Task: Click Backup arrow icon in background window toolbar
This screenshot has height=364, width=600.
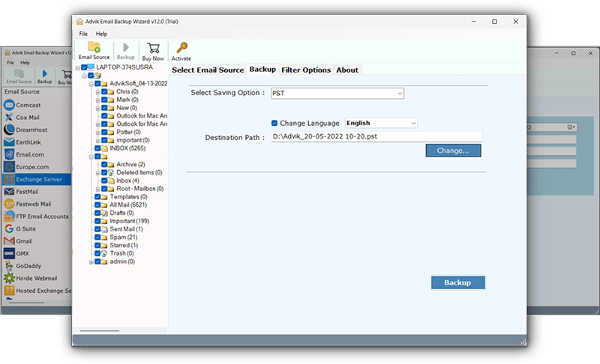Action: click(45, 73)
